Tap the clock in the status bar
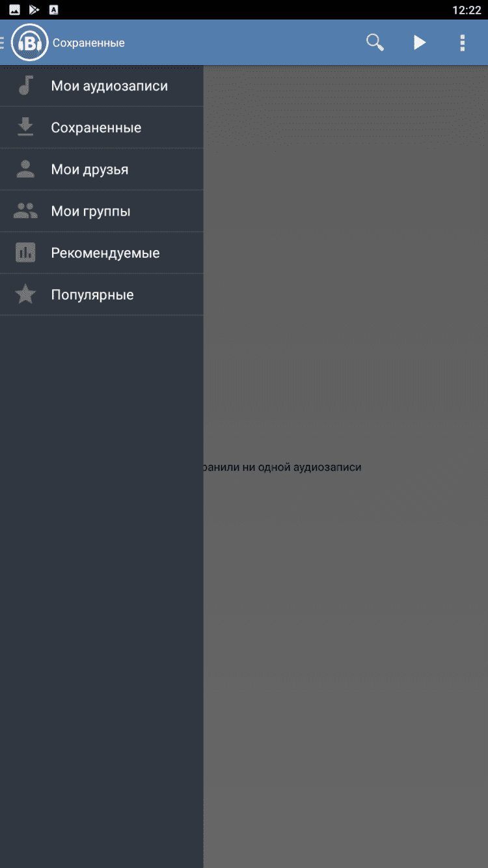 [467, 10]
